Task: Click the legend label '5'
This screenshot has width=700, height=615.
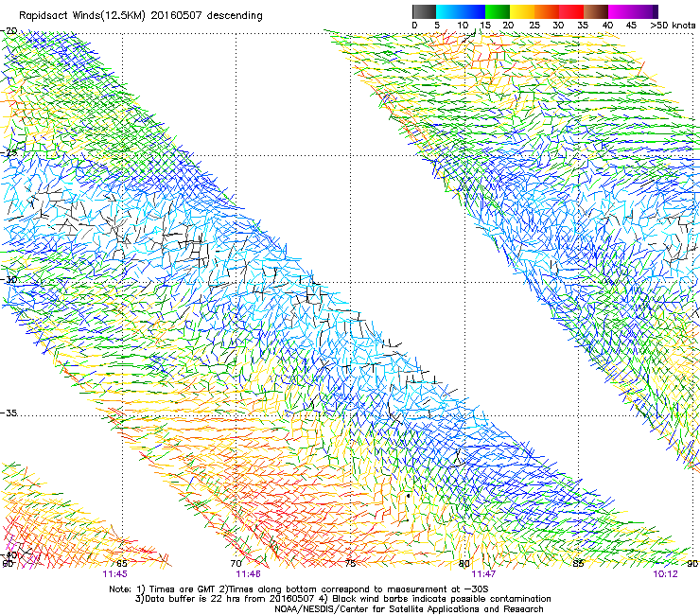Action: coord(437,26)
